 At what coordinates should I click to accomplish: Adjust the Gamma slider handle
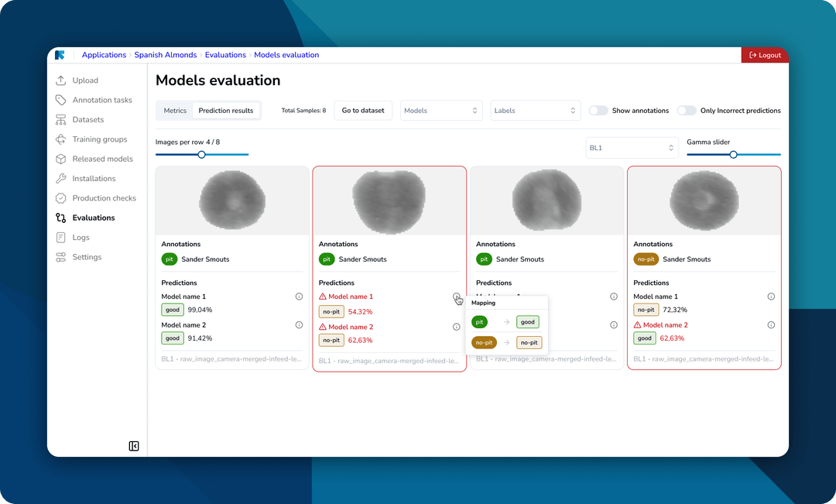pyautogui.click(x=733, y=154)
